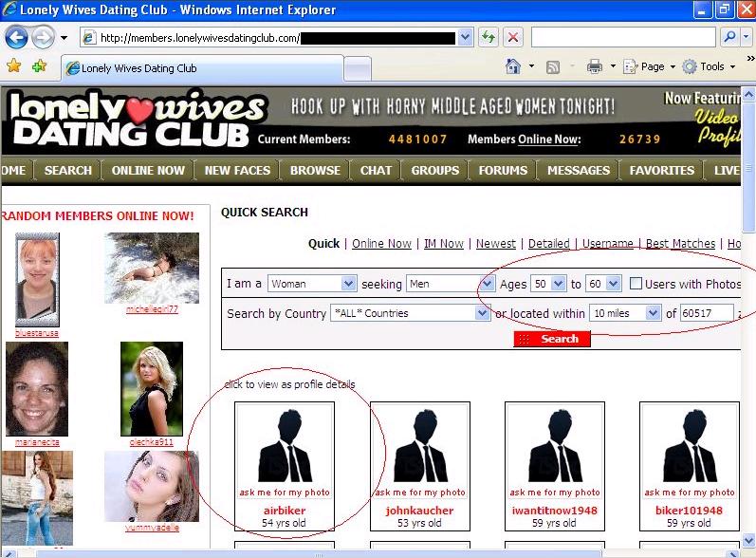
Task: Click the Home page house icon
Action: pyautogui.click(x=513, y=66)
